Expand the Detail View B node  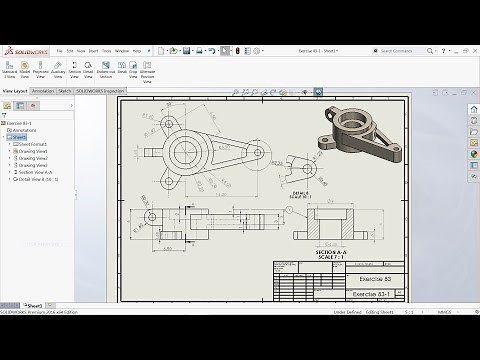click(x=10, y=179)
